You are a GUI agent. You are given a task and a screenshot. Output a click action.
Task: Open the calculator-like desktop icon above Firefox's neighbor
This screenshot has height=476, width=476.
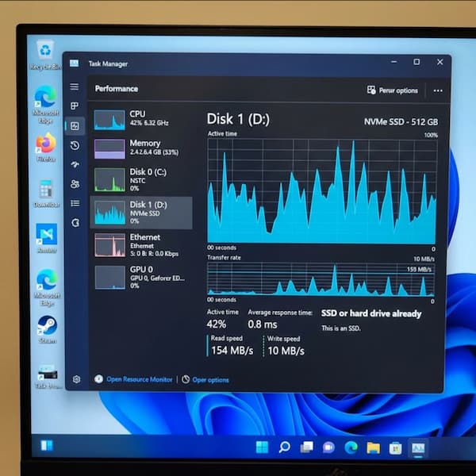[46, 194]
